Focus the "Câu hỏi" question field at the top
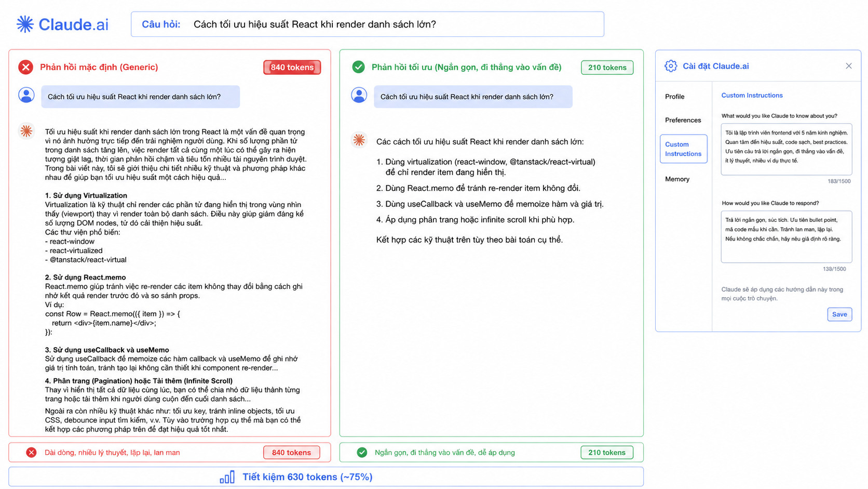 368,24
